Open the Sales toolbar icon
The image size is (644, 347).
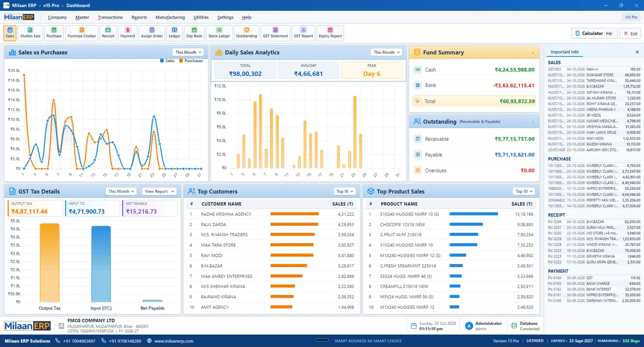[10, 33]
